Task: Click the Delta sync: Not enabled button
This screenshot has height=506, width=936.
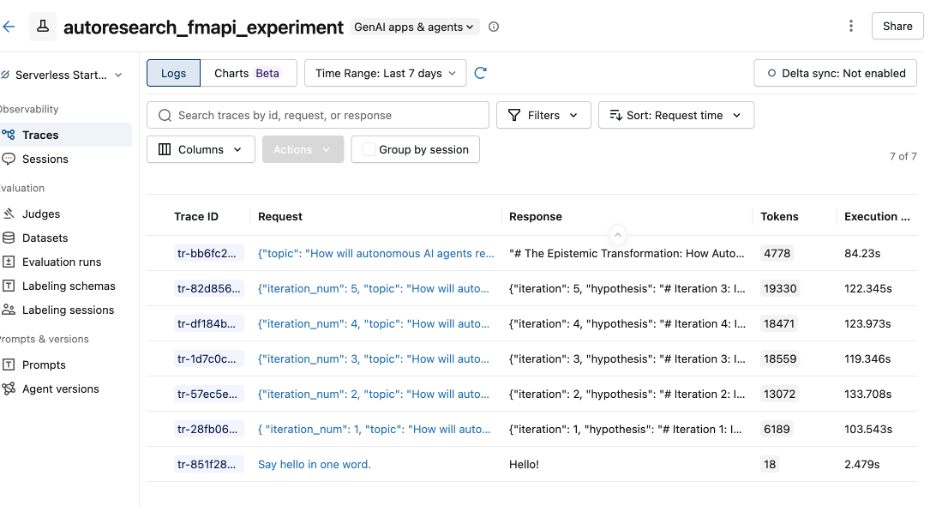Action: pos(835,73)
